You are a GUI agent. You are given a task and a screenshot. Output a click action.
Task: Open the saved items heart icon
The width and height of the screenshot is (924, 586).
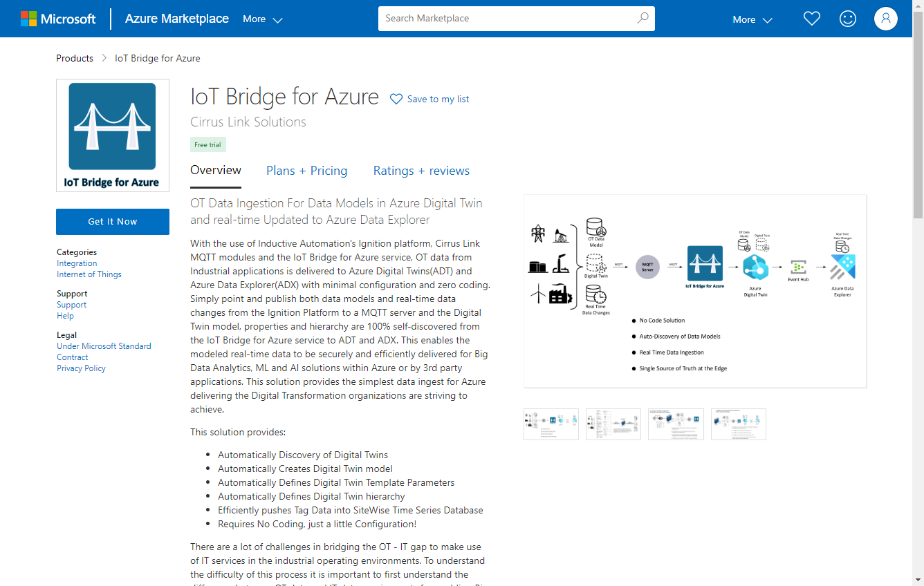coord(811,19)
